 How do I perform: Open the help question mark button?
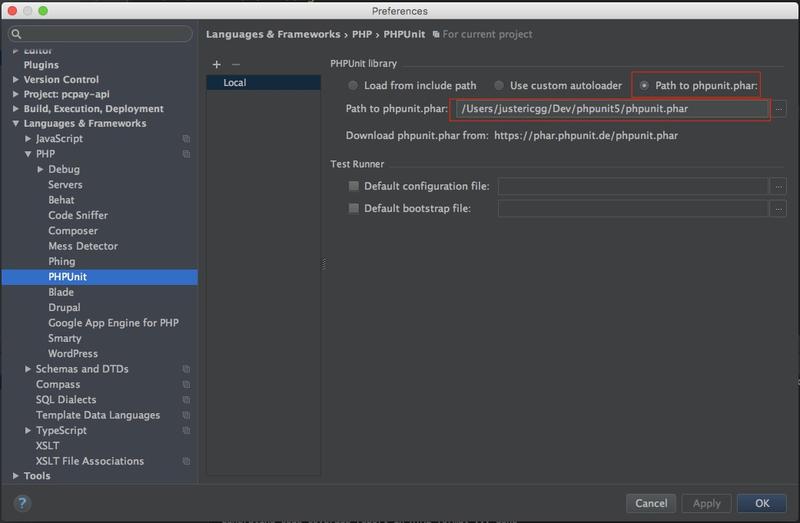[22, 504]
